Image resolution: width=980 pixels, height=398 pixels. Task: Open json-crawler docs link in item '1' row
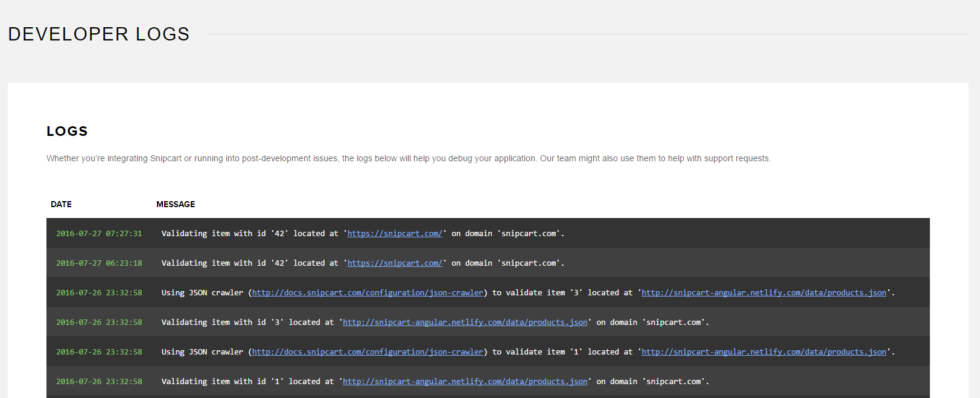pyautogui.click(x=367, y=351)
